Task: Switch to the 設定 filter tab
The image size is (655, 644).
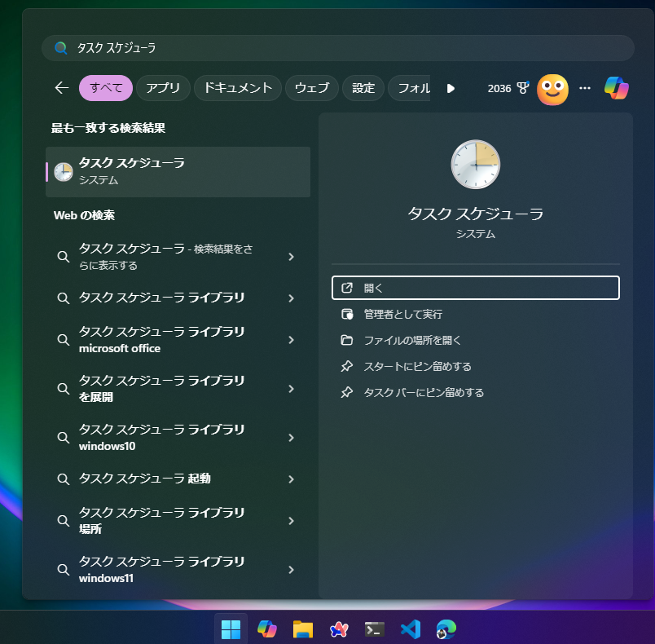Action: pos(363,88)
